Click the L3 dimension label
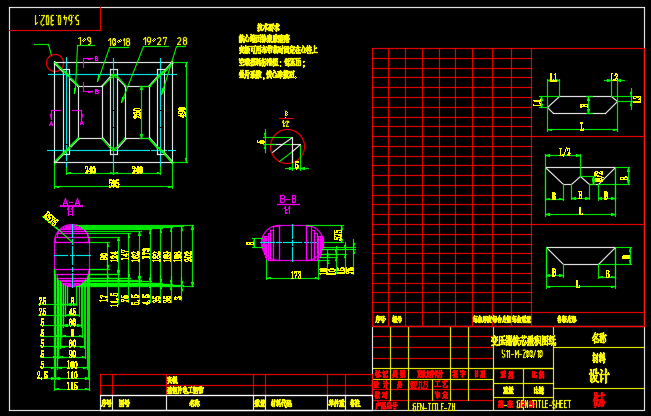This screenshot has height=416, width=651. 638,99
